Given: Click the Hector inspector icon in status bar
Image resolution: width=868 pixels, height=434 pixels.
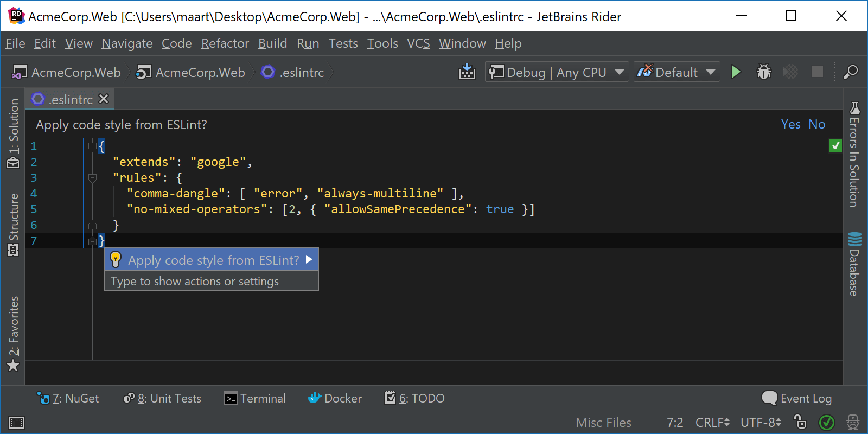Looking at the screenshot, I should click(852, 422).
